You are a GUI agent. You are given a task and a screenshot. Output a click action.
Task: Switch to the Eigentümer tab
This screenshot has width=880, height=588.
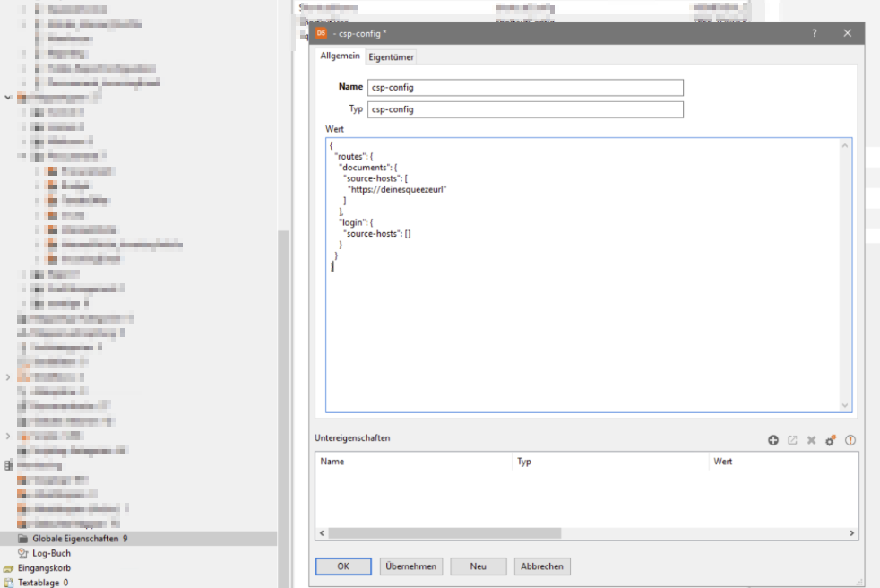tap(392, 56)
